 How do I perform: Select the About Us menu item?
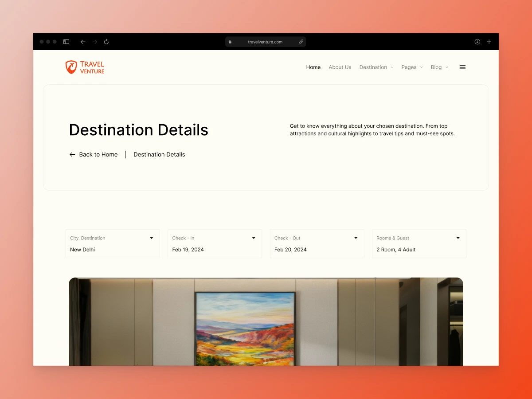(x=340, y=67)
